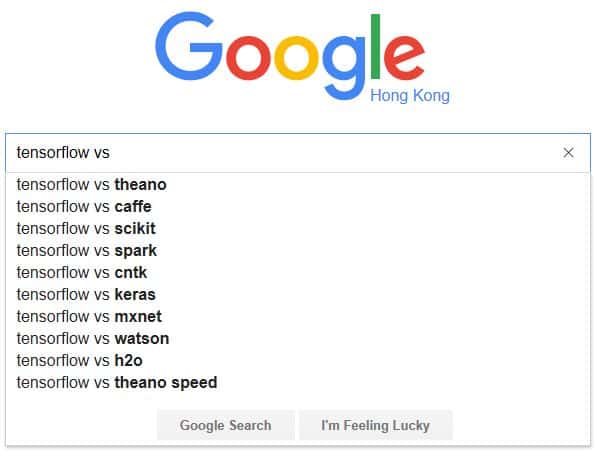The width and height of the screenshot is (603, 464).
Task: Select the 'tensorflow vs theano speed' suggestion
Action: [117, 383]
